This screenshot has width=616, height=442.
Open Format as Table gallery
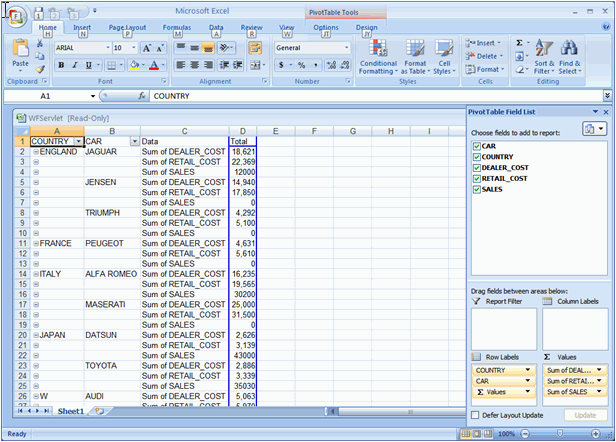tap(415, 57)
